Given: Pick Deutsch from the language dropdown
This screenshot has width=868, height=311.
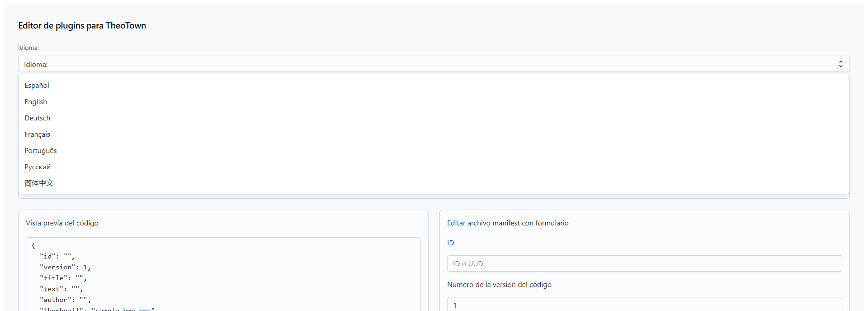Looking at the screenshot, I should (434, 118).
